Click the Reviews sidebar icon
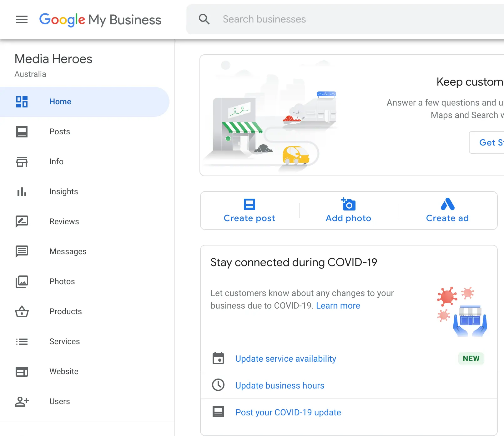The image size is (504, 436). click(x=22, y=222)
